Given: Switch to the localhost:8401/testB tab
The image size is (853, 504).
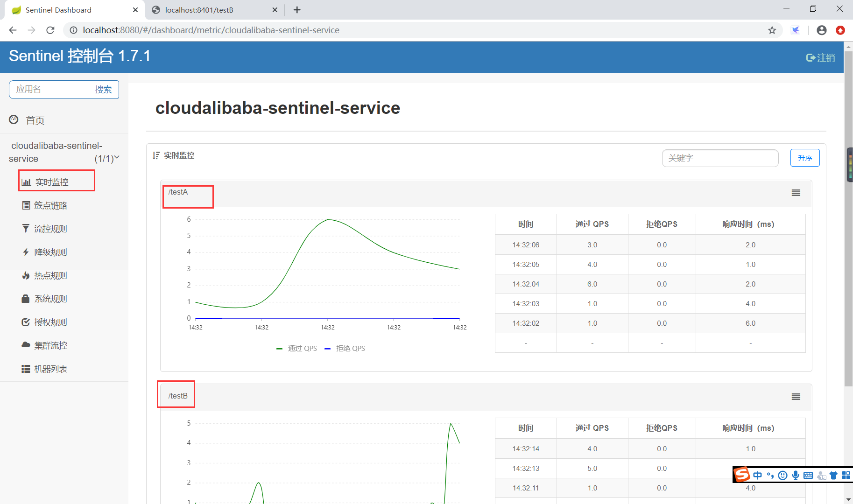Looking at the screenshot, I should (x=214, y=10).
